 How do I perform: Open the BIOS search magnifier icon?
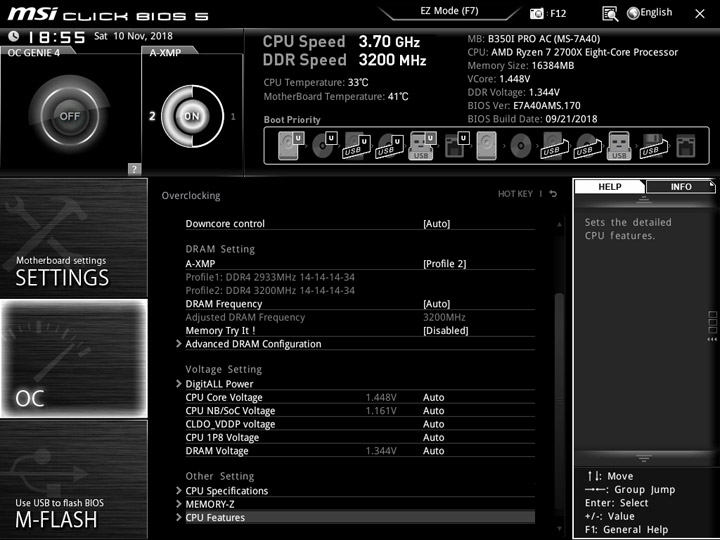(610, 14)
